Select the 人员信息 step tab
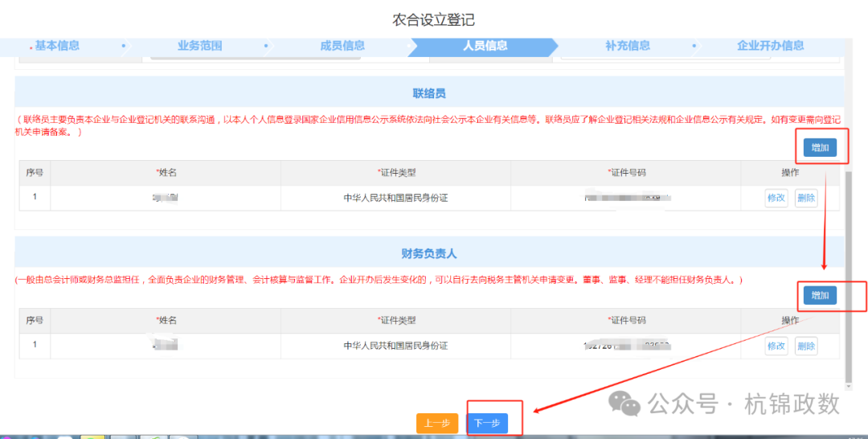Viewport: 868px width, 439px height. click(485, 46)
